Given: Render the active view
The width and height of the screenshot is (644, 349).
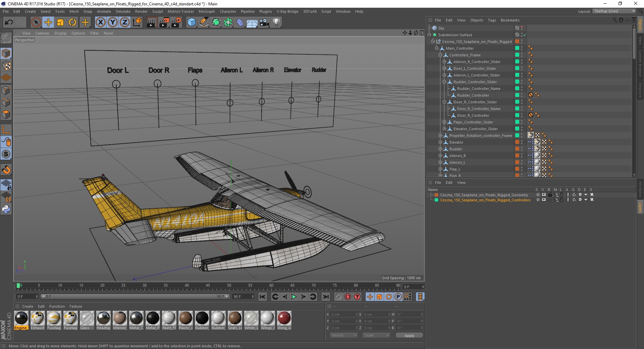Looking at the screenshot, I should pos(152,22).
